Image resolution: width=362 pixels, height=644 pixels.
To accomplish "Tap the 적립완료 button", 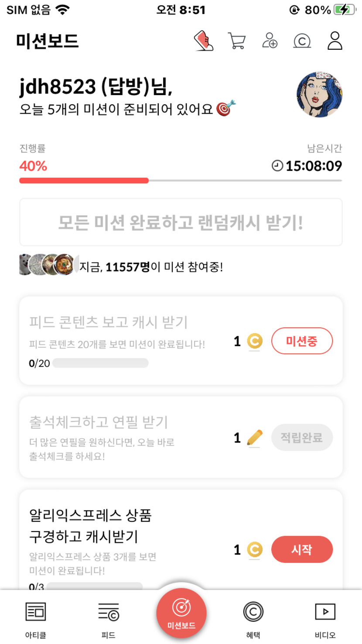I will point(302,437).
